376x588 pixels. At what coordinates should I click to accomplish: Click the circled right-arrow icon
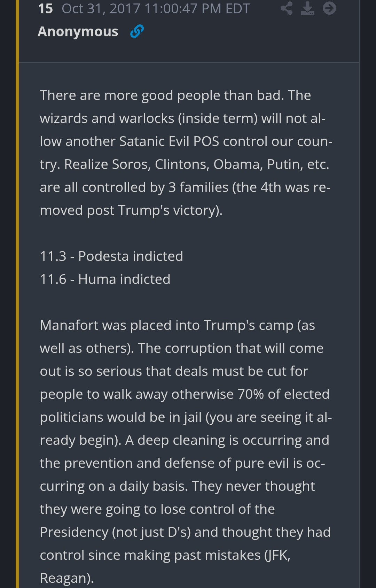pyautogui.click(x=329, y=9)
